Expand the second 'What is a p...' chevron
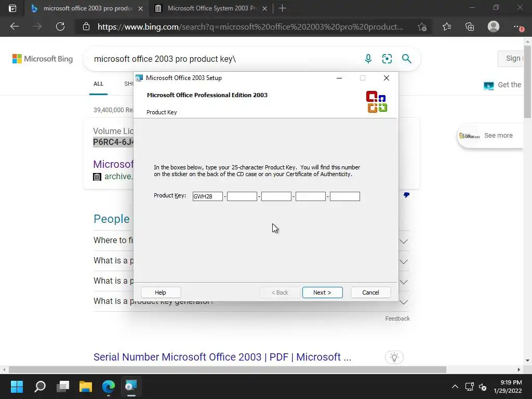This screenshot has height=399, width=532. click(x=403, y=282)
